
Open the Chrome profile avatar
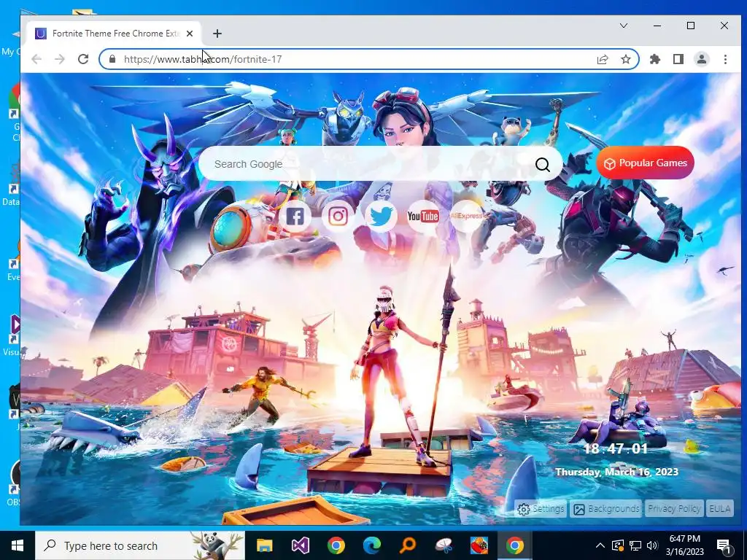click(x=702, y=59)
